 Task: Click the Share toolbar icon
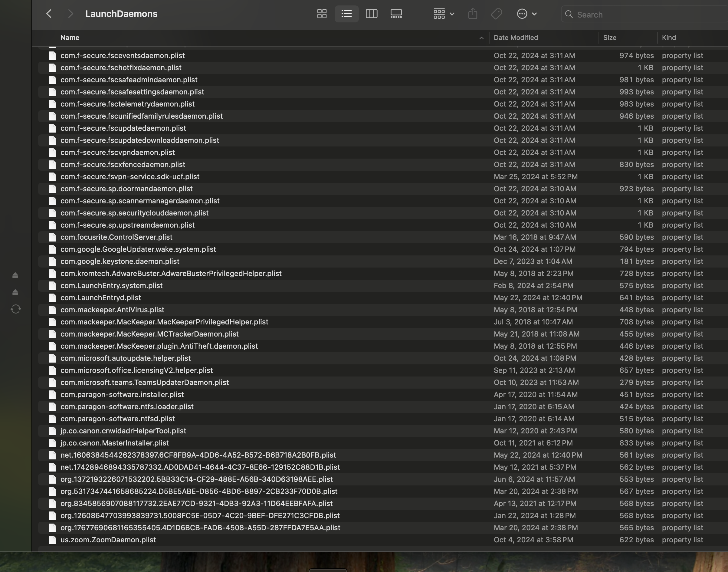pos(473,14)
